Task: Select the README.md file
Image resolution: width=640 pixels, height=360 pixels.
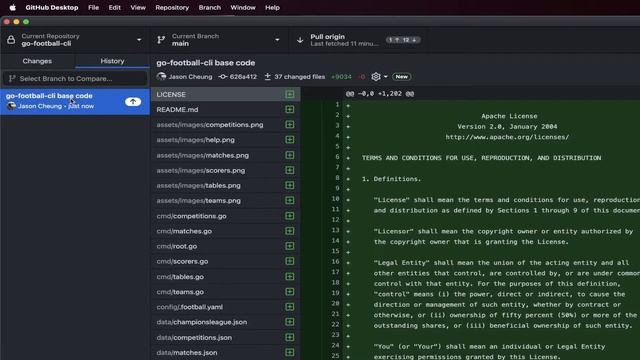Action: point(226,109)
